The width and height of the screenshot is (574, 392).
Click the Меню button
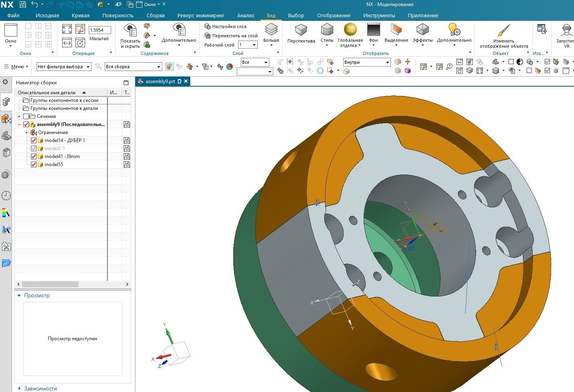pos(16,67)
